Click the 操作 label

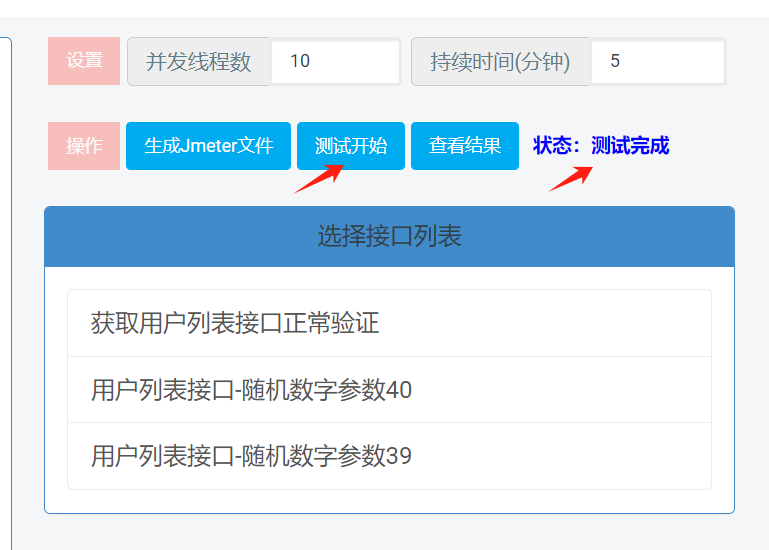click(x=84, y=146)
